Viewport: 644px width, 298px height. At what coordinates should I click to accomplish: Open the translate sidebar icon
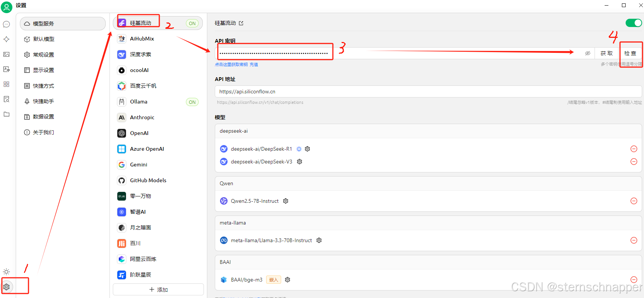[6, 69]
